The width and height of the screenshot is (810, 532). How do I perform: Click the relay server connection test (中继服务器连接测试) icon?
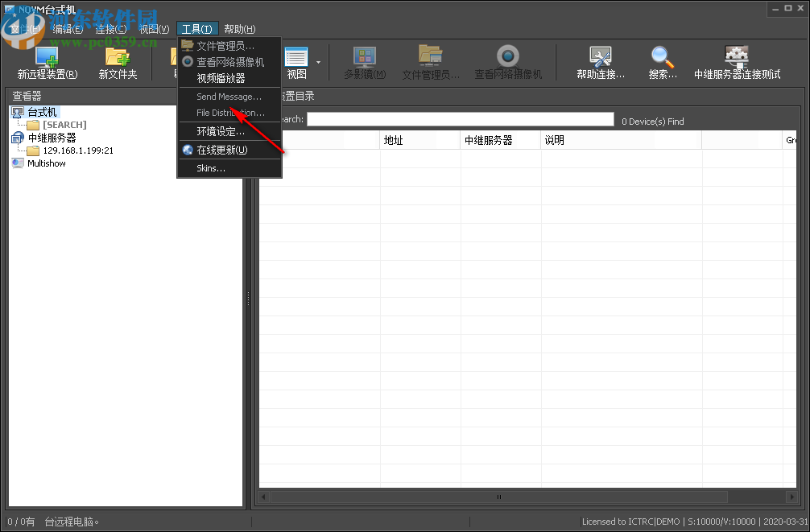tap(737, 57)
